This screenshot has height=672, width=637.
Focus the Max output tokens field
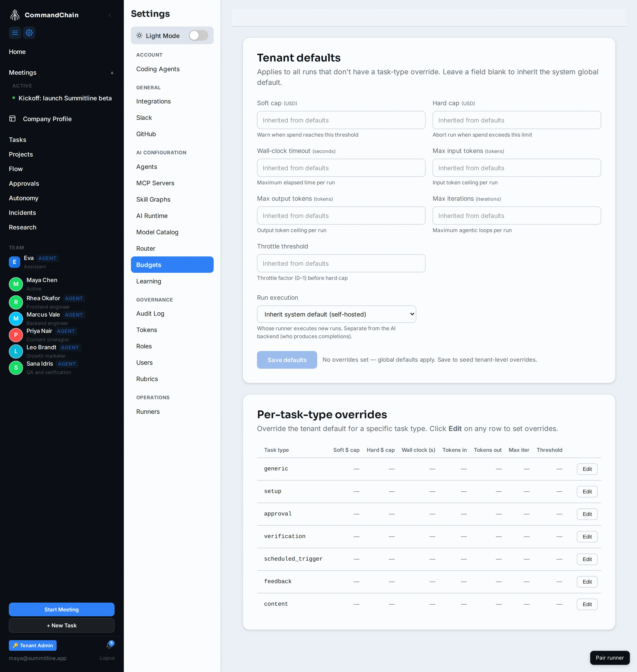(x=341, y=216)
